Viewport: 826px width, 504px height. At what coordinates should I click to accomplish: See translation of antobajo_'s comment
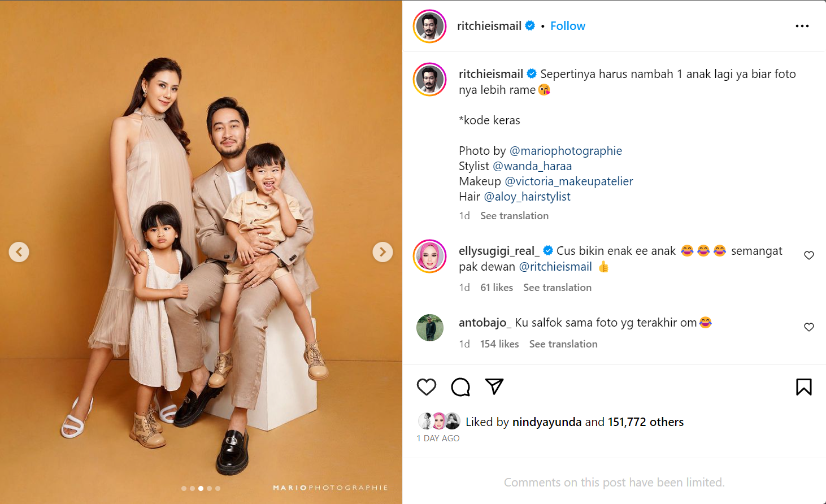563,344
